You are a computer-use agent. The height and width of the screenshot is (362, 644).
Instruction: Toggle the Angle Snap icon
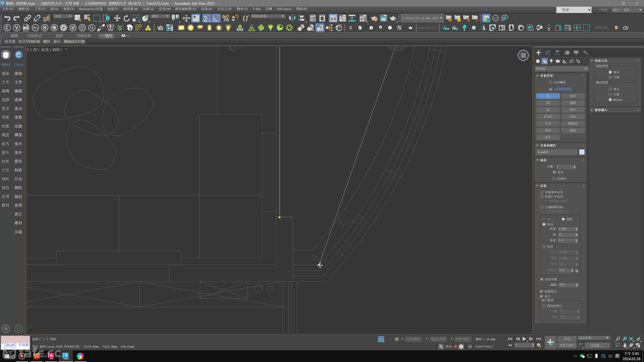pyautogui.click(x=216, y=18)
